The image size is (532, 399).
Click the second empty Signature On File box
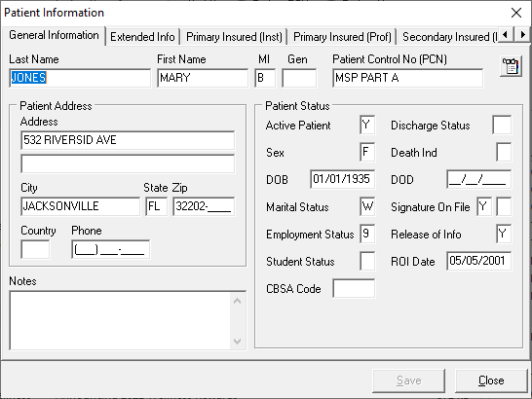(x=504, y=206)
